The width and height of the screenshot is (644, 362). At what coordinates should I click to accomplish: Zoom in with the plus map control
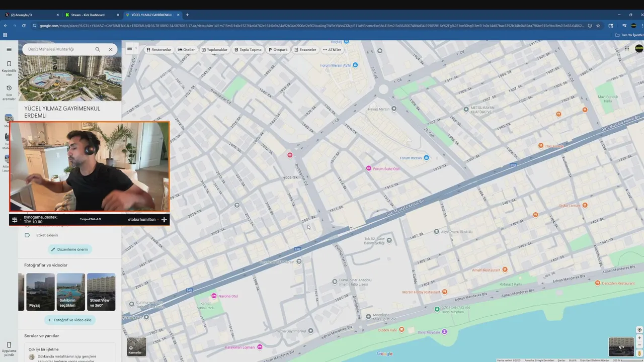[x=639, y=338]
